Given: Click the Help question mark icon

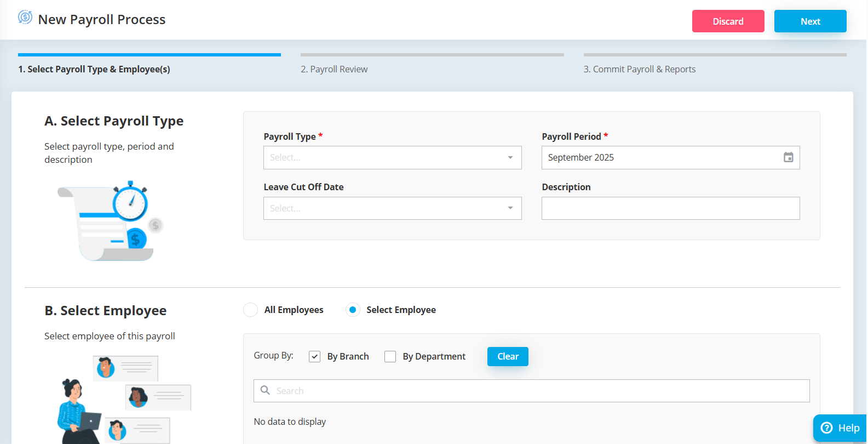Looking at the screenshot, I should [x=826, y=428].
